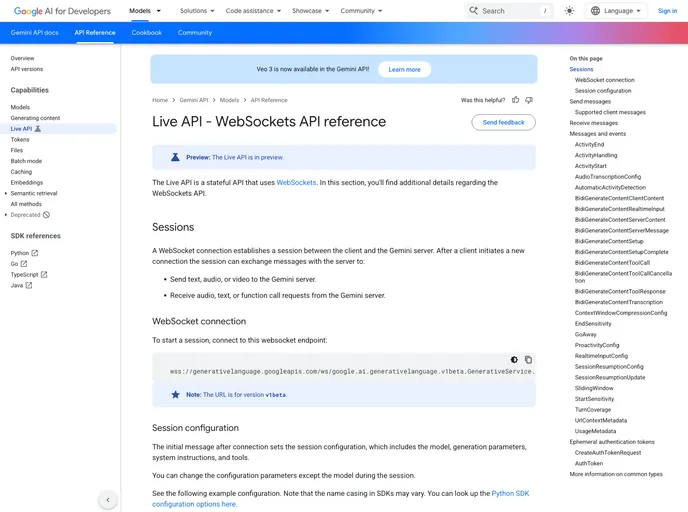
Task: Click Home in the breadcrumb
Action: click(160, 100)
